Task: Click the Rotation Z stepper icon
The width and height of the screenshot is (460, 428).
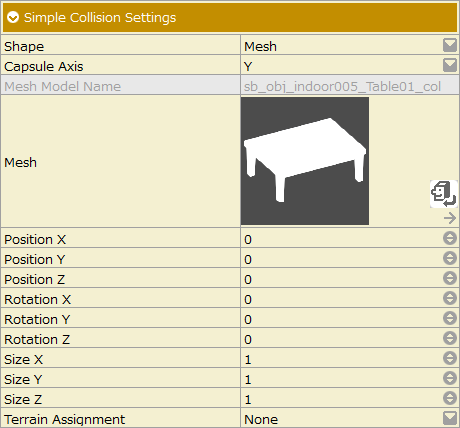Action: point(450,338)
